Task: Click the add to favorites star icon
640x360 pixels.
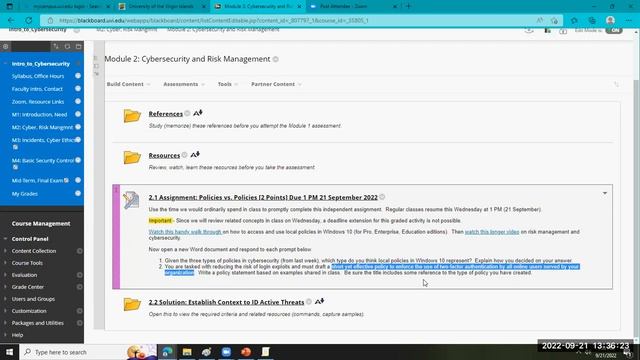Action: coord(554,20)
